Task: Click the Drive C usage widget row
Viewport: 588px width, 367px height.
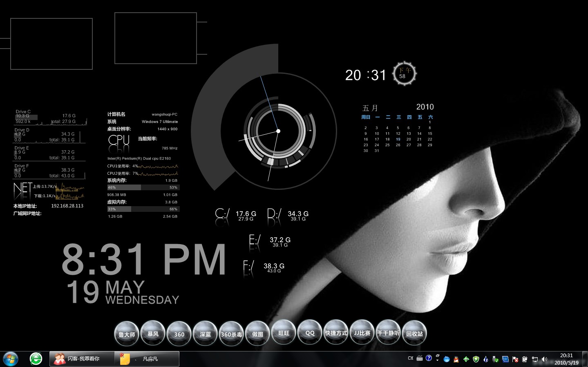Action: click(x=50, y=117)
